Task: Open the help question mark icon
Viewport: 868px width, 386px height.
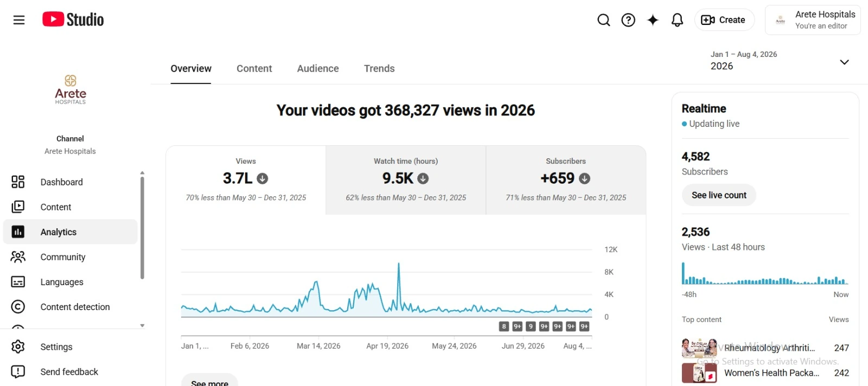Action: point(628,20)
